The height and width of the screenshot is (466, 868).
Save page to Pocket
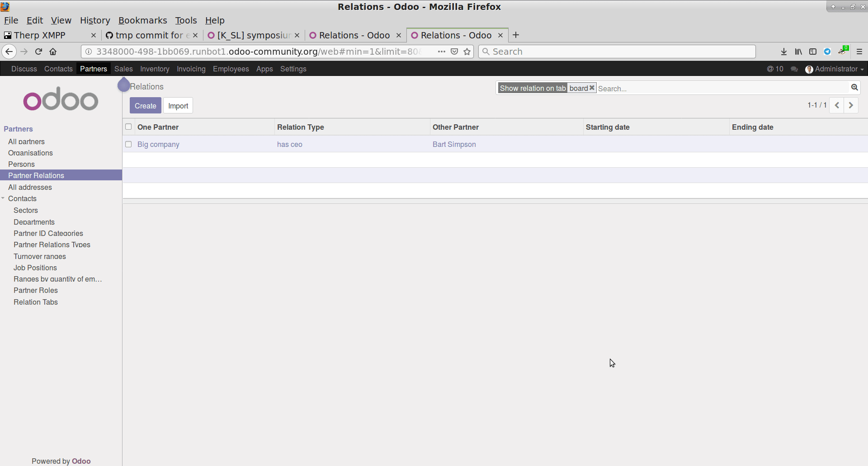click(454, 52)
